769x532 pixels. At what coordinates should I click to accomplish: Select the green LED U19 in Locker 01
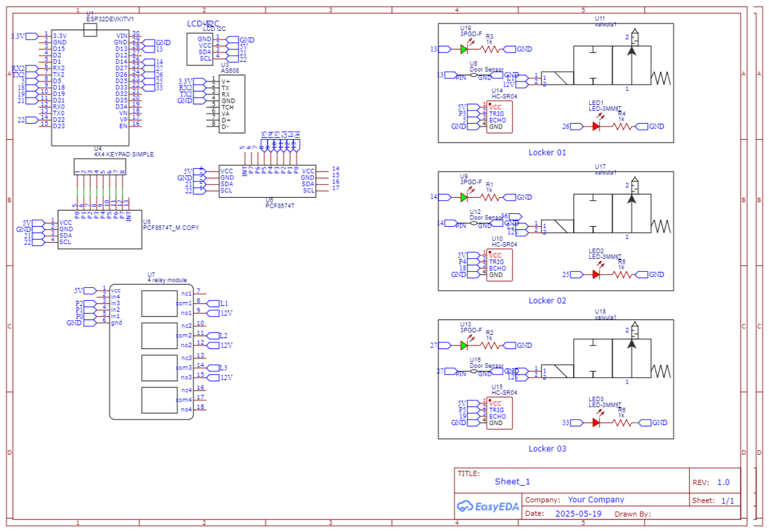pos(464,49)
